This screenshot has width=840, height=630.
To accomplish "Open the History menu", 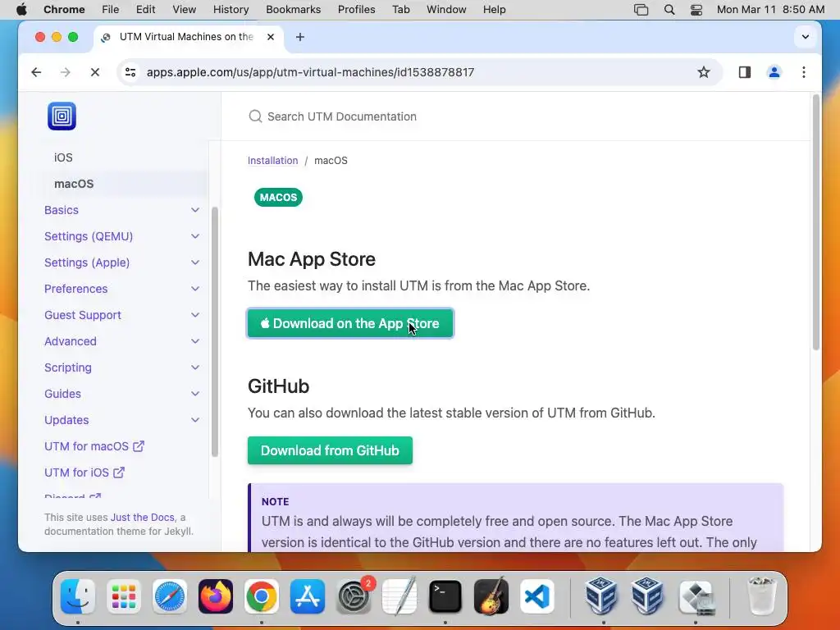I will pyautogui.click(x=231, y=10).
